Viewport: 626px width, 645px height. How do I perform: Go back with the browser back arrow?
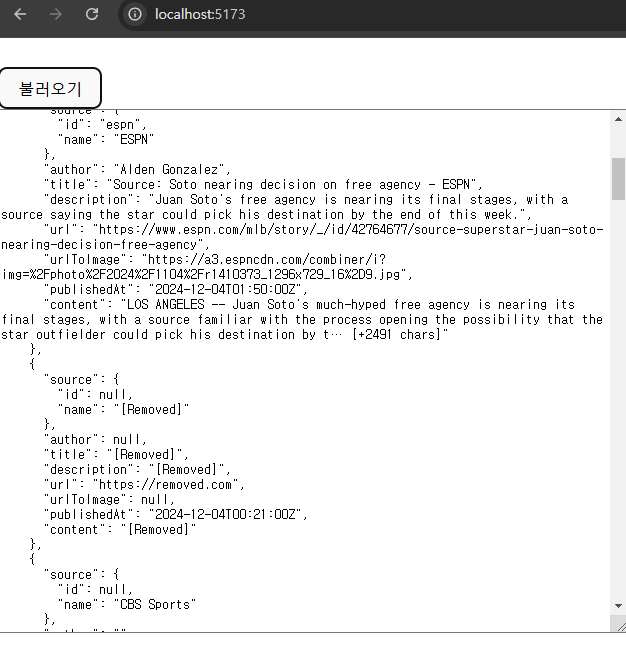pyautogui.click(x=20, y=14)
